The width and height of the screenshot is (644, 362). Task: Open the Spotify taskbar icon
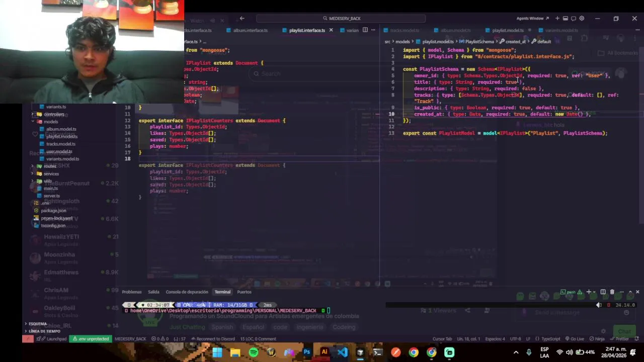pyautogui.click(x=253, y=352)
